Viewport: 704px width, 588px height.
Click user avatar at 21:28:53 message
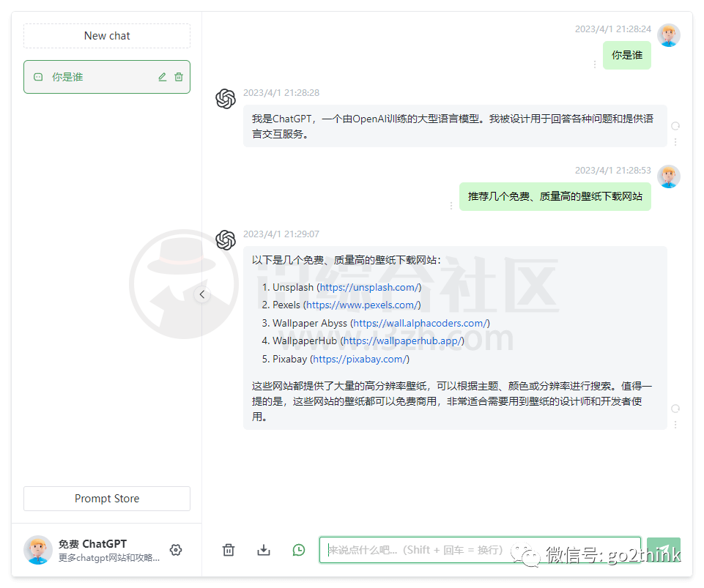(x=669, y=177)
